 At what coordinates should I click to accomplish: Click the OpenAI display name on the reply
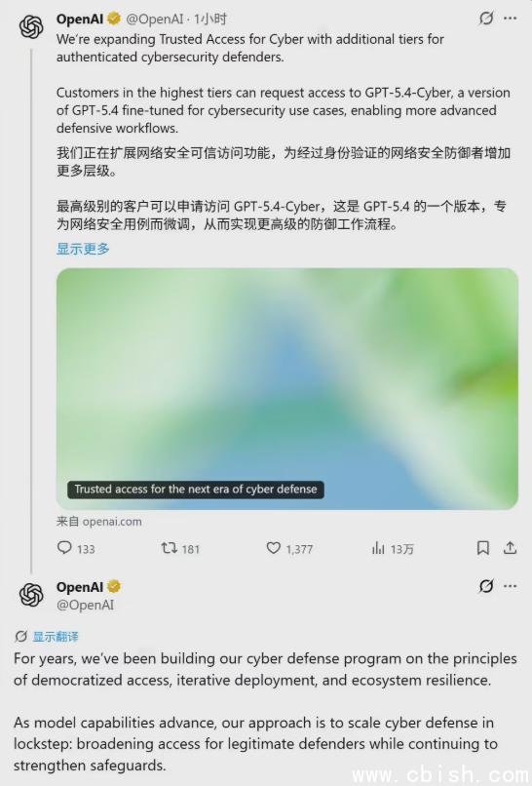point(80,587)
